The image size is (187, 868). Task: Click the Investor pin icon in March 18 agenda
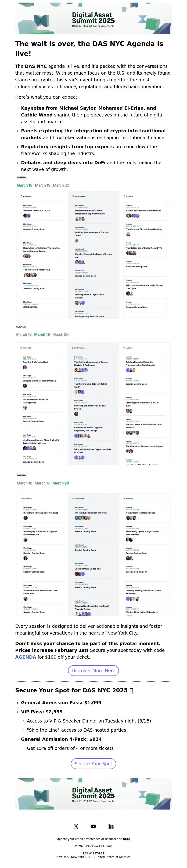coord(125,196)
